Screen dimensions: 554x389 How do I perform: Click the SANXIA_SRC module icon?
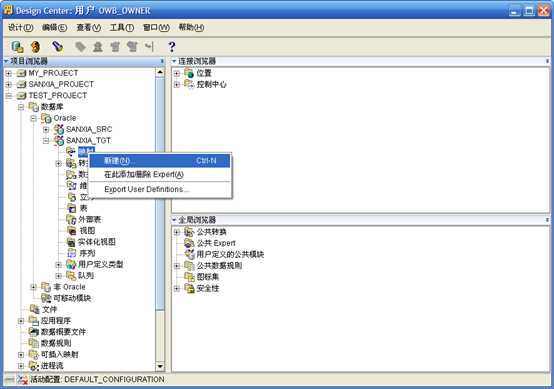pyautogui.click(x=59, y=129)
